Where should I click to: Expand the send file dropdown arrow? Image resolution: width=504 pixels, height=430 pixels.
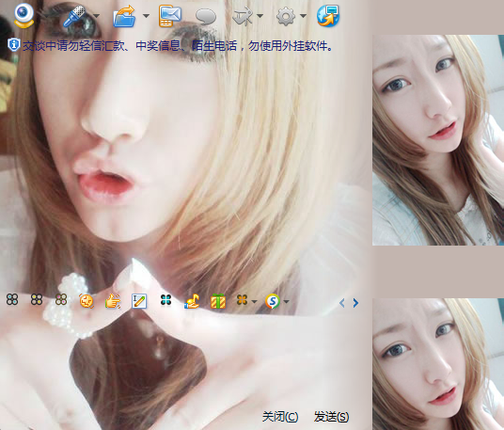(x=146, y=15)
